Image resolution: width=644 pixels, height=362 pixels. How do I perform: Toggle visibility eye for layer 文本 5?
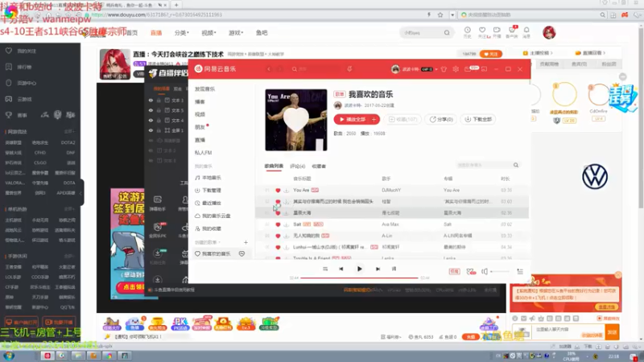click(x=151, y=110)
